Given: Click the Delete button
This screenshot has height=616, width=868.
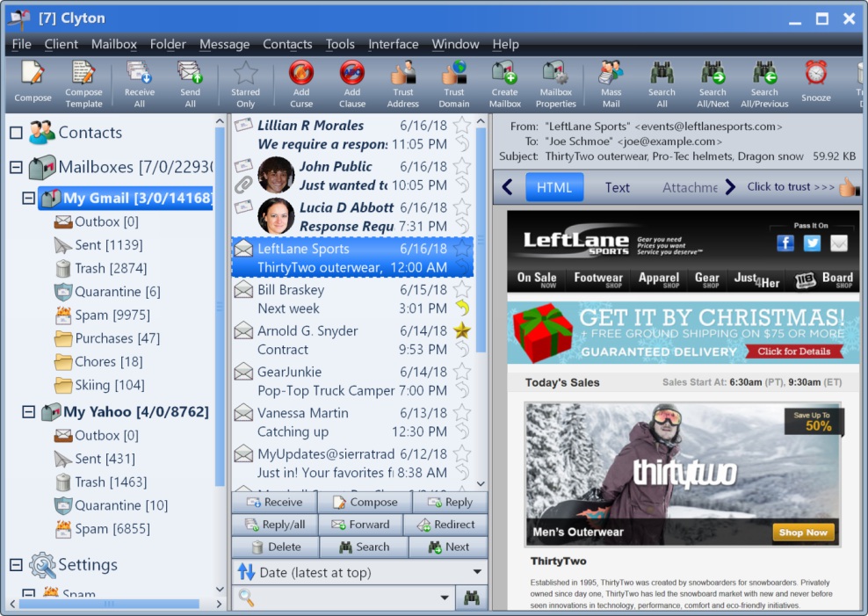Looking at the screenshot, I should click(276, 547).
